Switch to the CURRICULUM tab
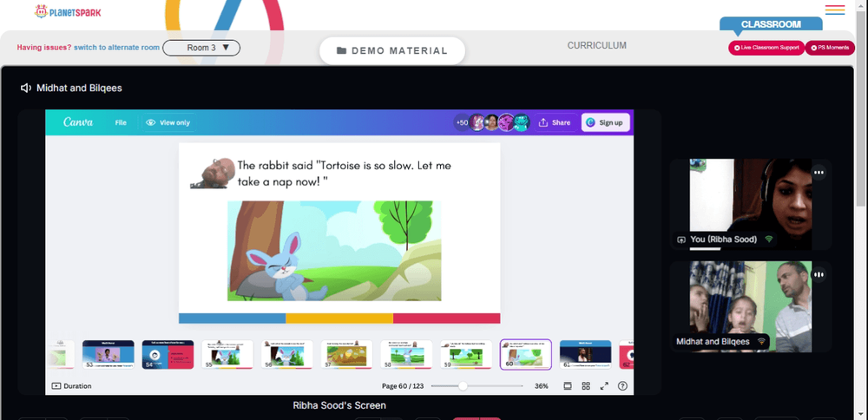Viewport: 868px width, 420px height. [597, 45]
